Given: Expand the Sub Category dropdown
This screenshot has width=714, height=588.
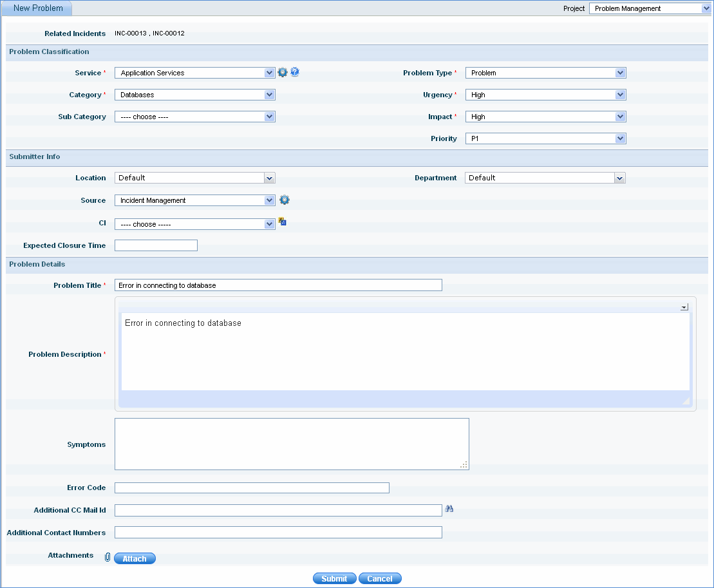Looking at the screenshot, I should tap(194, 117).
